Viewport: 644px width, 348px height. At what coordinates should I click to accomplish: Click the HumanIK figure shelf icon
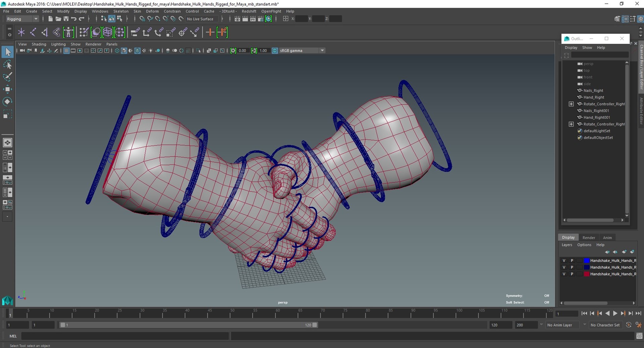(x=68, y=32)
